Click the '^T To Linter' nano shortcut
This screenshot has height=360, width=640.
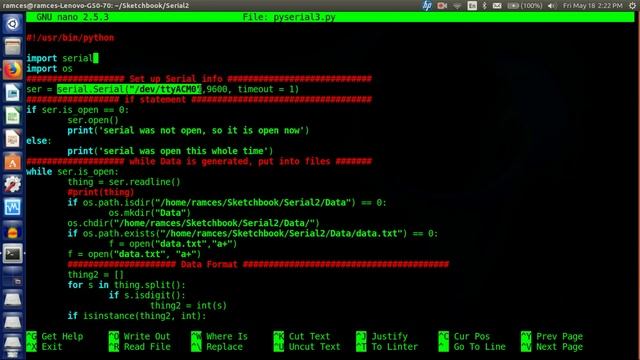387,347
